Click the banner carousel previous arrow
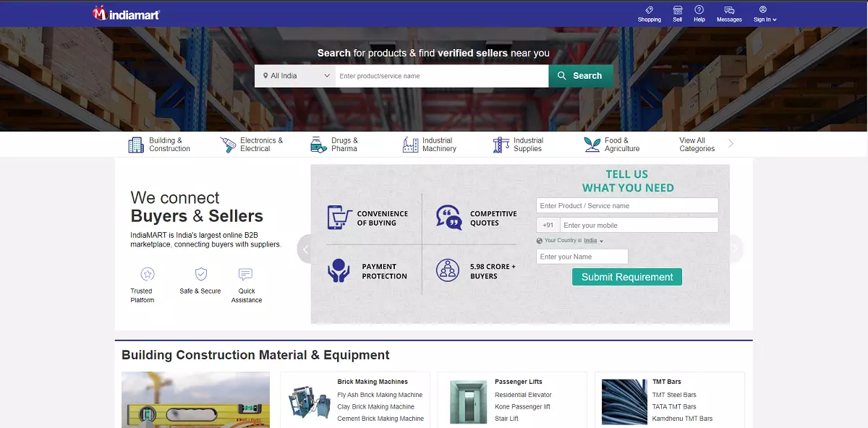 point(305,249)
